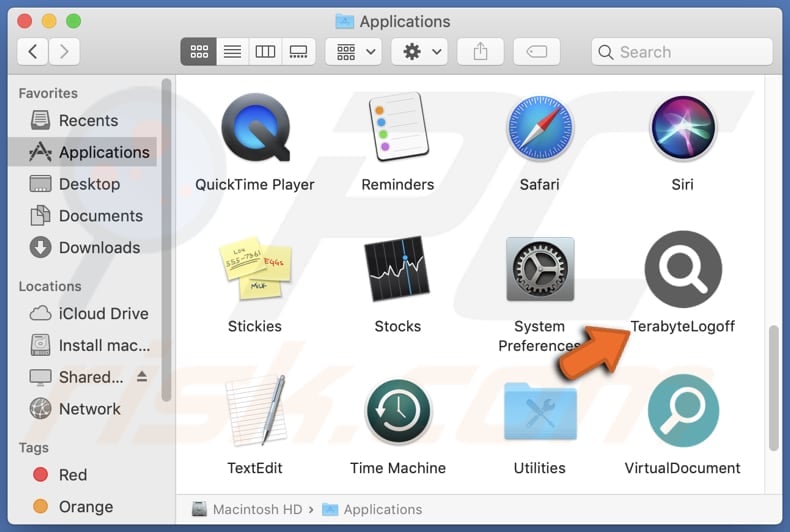Select the Stickies app icon

click(x=255, y=269)
